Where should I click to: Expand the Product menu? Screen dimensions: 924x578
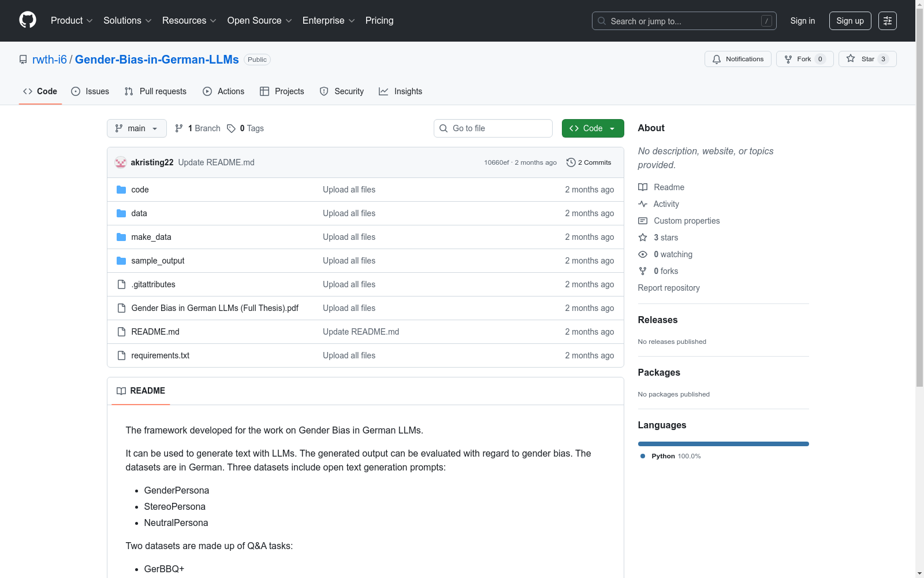[x=72, y=20]
